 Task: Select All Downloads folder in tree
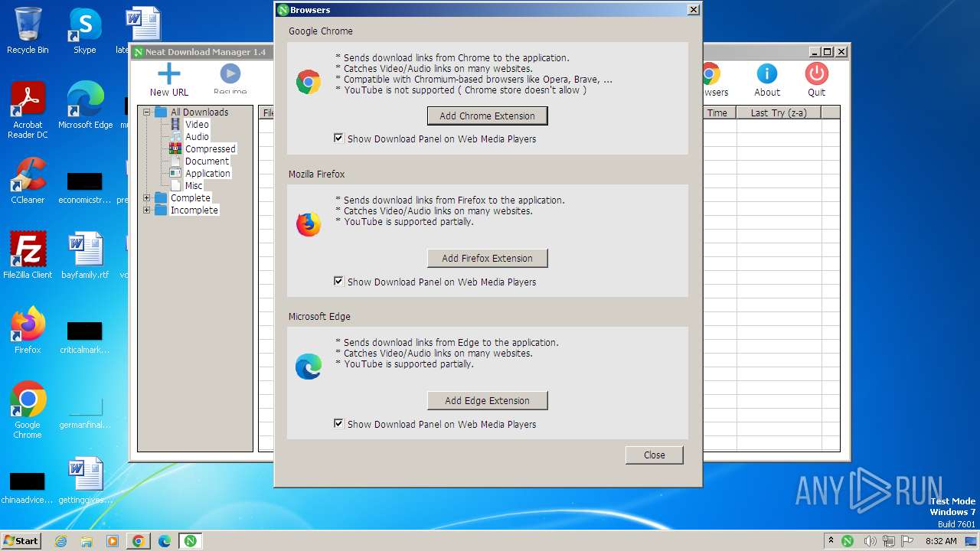199,112
